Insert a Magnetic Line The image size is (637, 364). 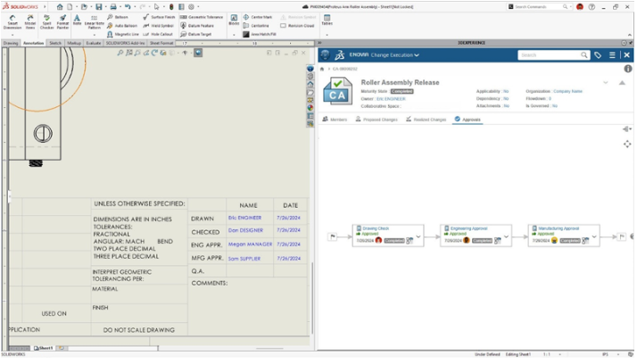(123, 34)
